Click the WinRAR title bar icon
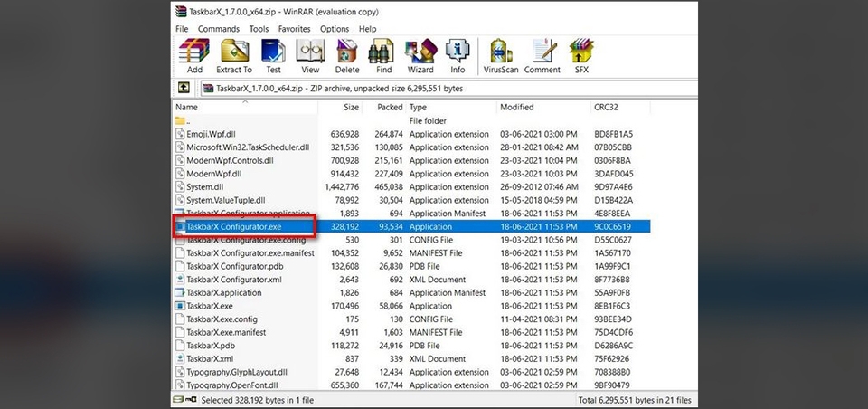The image size is (868, 409). (181, 11)
